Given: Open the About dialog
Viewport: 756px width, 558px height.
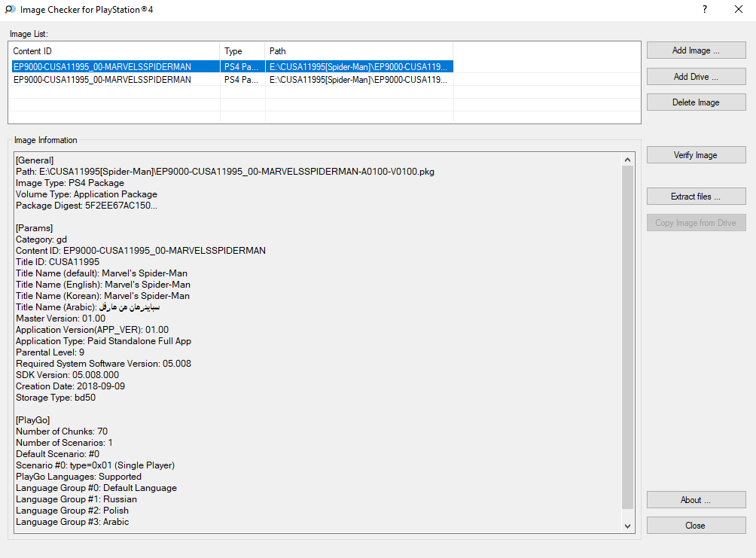Looking at the screenshot, I should tap(696, 500).
